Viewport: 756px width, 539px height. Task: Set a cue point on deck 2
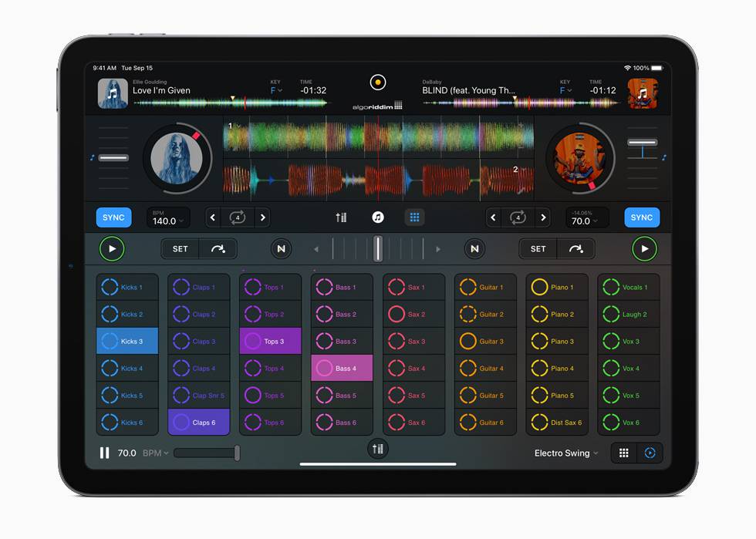[538, 249]
